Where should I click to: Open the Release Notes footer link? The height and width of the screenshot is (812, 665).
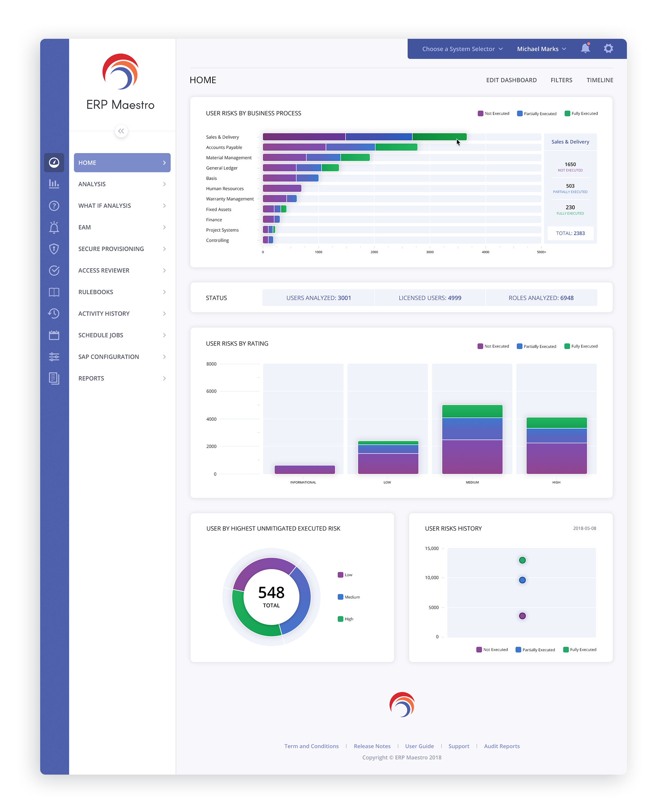[x=372, y=746]
